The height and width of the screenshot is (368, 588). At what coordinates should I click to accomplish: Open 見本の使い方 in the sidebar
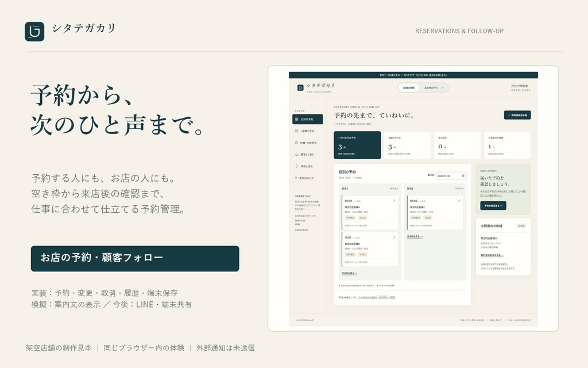point(308,178)
